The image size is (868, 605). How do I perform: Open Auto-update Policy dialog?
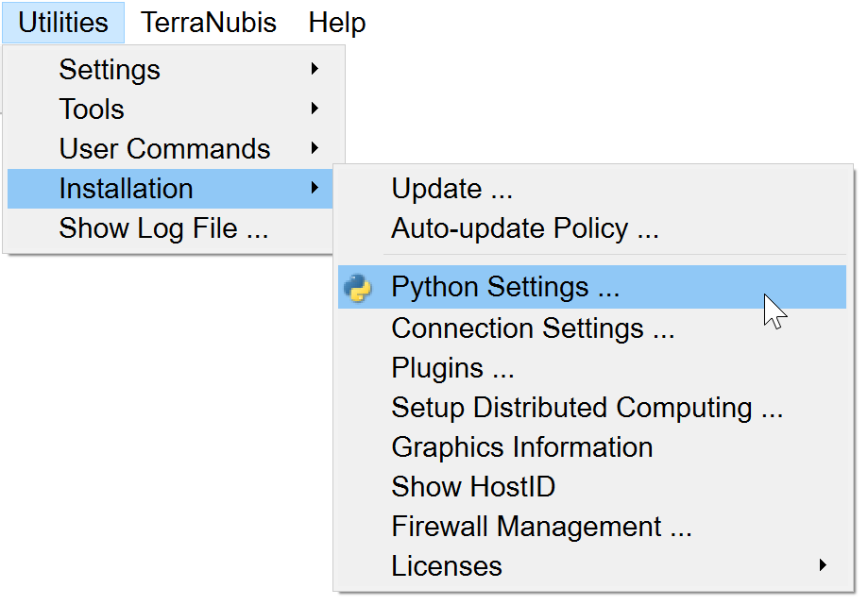524,228
